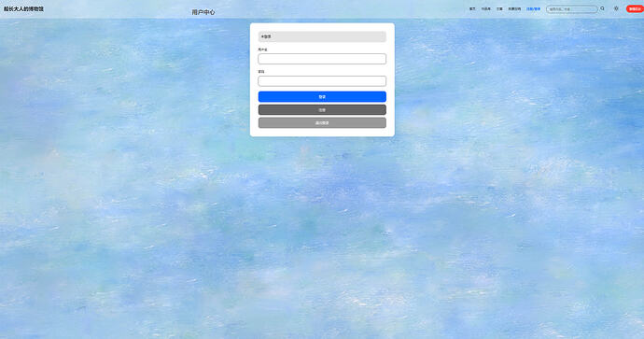
Task: Click the 用户名 field label
Action: point(262,49)
